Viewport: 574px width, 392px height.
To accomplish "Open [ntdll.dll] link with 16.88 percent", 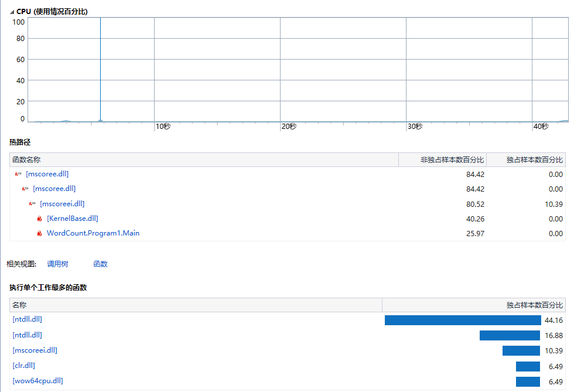I will pyautogui.click(x=27, y=335).
